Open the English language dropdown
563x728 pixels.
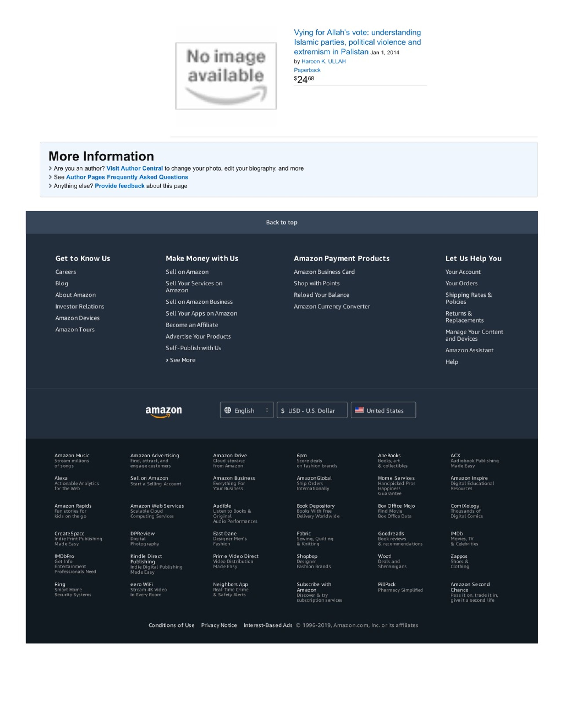click(x=247, y=410)
